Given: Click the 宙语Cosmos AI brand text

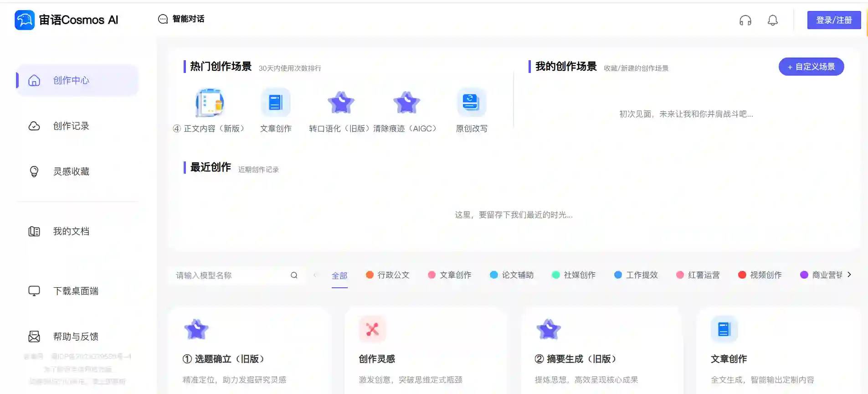Looking at the screenshot, I should 78,20.
